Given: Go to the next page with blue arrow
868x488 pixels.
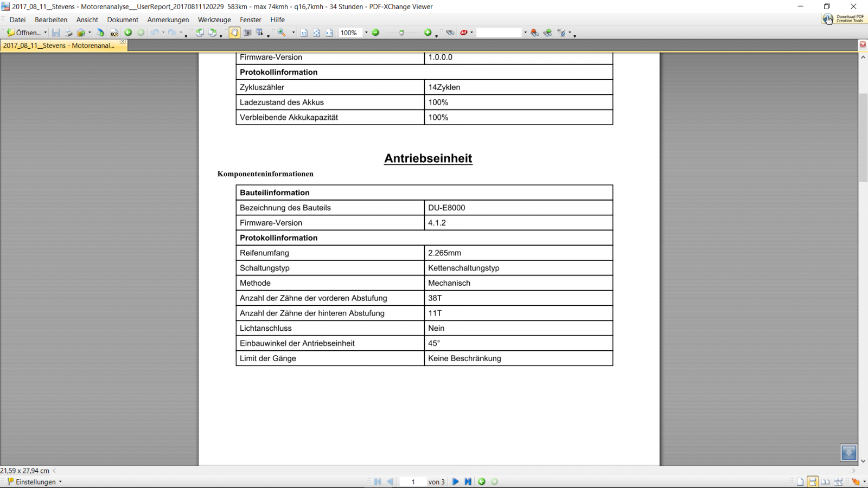Looking at the screenshot, I should [x=455, y=481].
